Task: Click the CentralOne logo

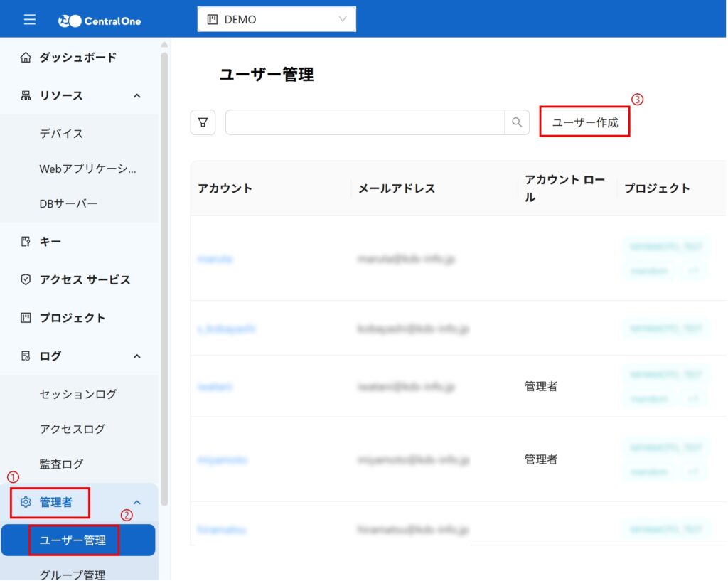Action: click(100, 21)
